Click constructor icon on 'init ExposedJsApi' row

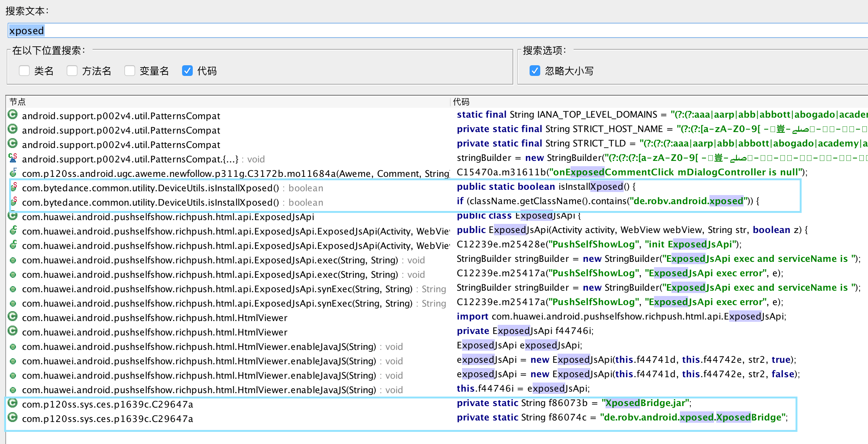(x=13, y=245)
